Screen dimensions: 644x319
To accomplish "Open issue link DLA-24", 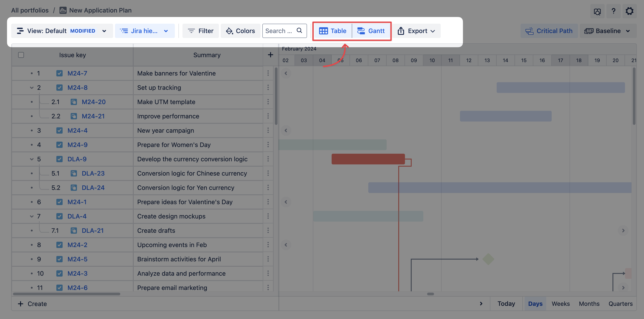I will 93,188.
